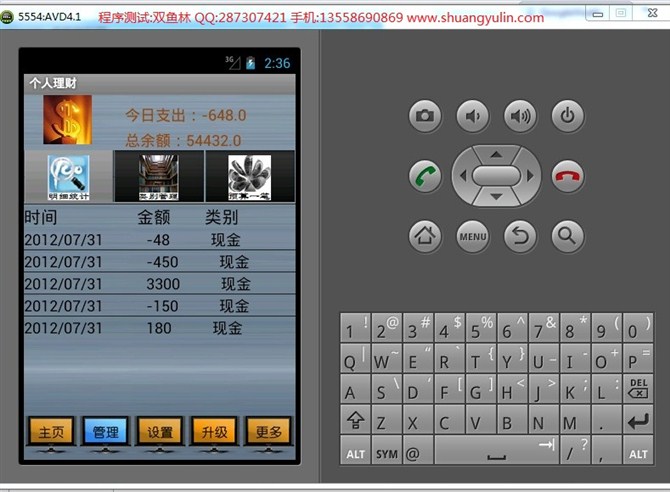Click the P key
The width and height of the screenshot is (670, 492).
tap(638, 358)
